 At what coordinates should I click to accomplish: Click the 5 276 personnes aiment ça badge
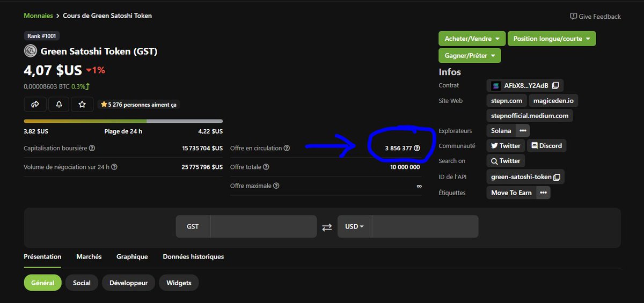[138, 105]
